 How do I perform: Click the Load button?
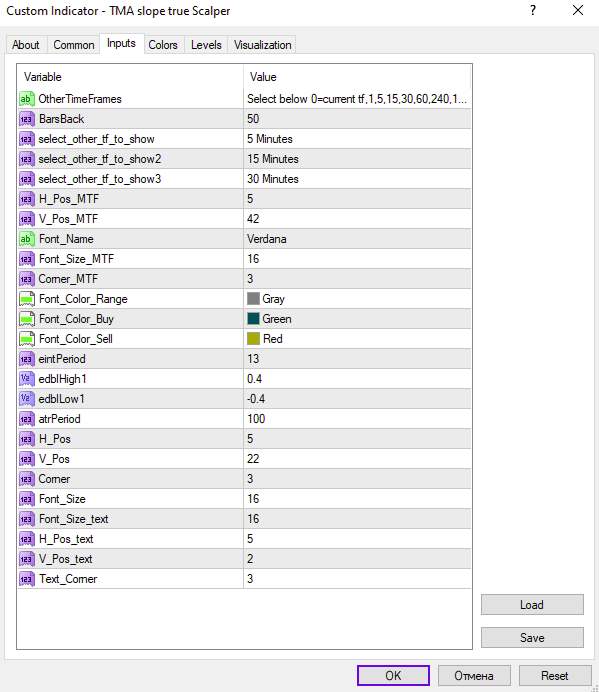532,605
